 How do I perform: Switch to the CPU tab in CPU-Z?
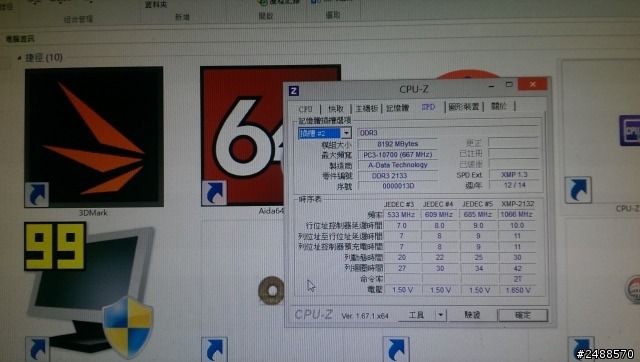pyautogui.click(x=305, y=109)
